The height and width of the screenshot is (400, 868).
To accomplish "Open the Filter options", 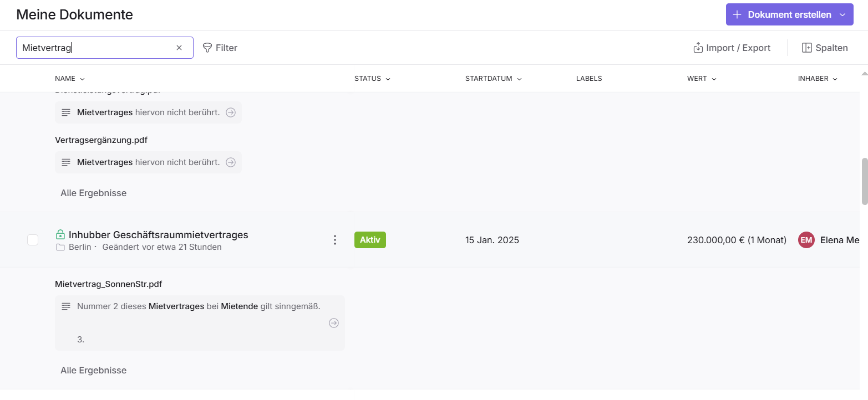I will coord(220,48).
